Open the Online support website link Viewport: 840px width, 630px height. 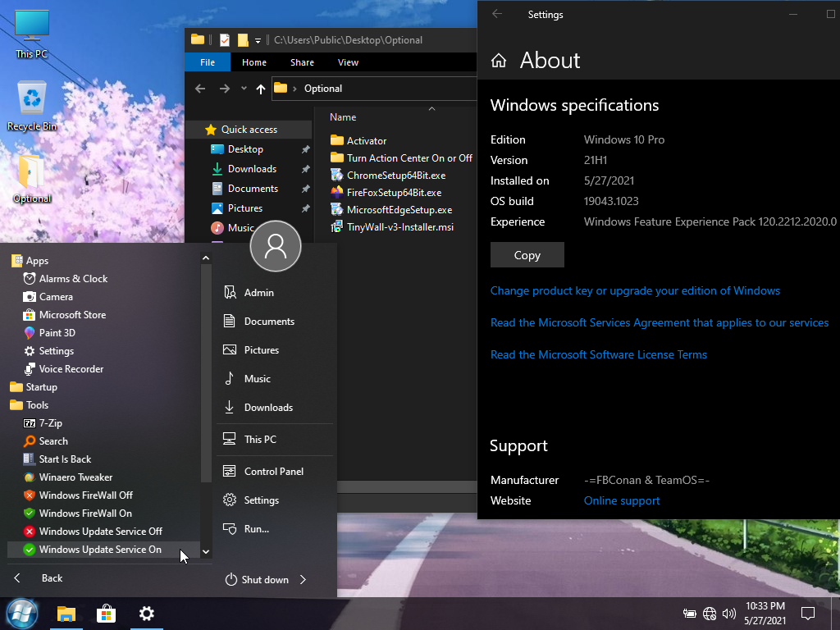point(622,501)
